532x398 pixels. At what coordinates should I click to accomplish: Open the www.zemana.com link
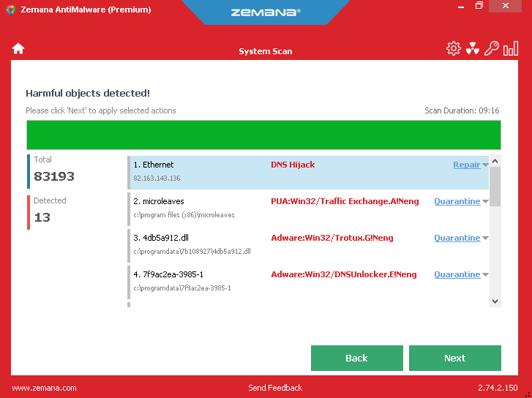pos(44,388)
